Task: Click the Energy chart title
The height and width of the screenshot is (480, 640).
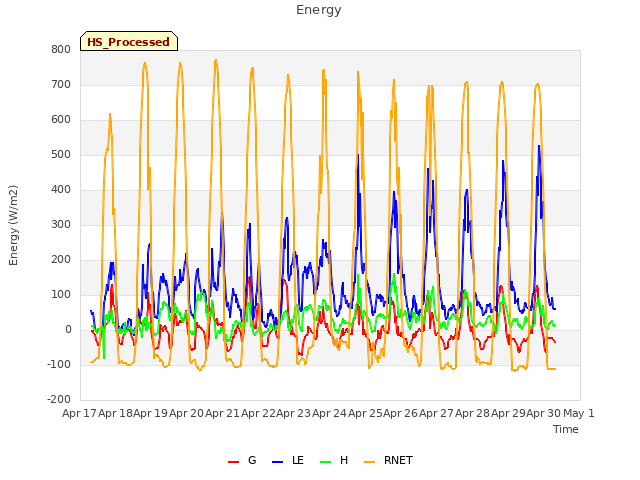Action: point(319,10)
